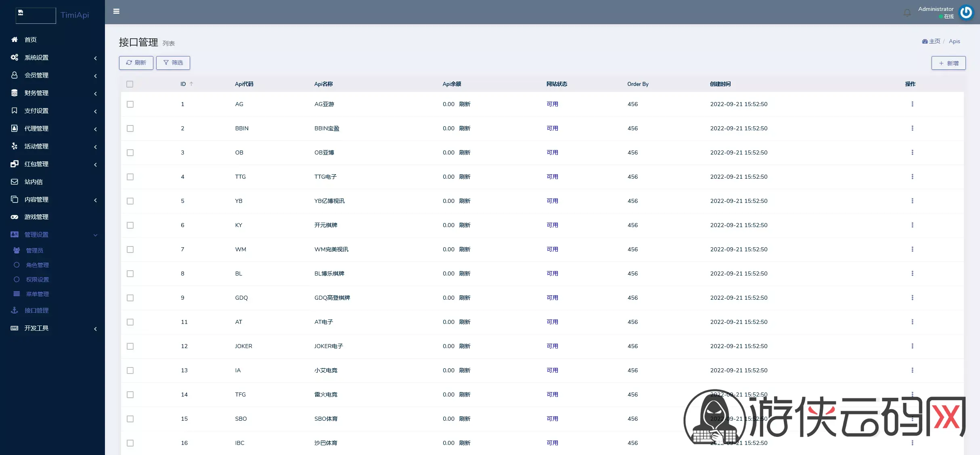Tick the checkbox for YB row

130,201
